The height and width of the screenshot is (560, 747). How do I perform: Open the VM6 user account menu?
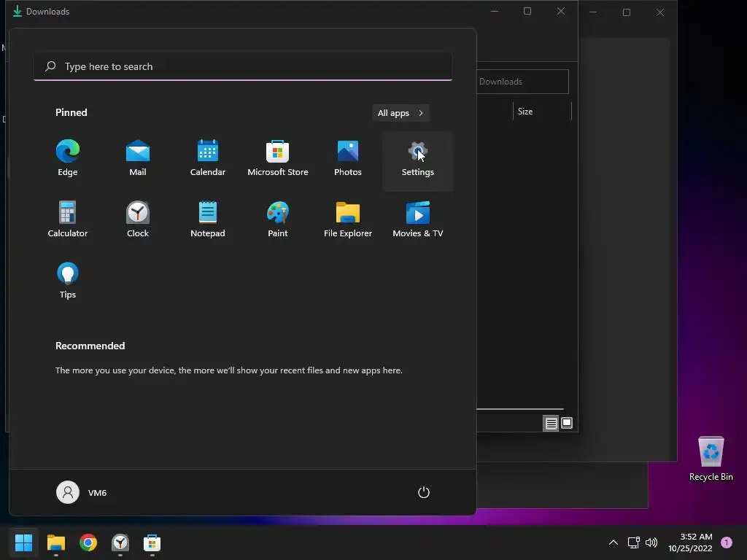(x=82, y=492)
